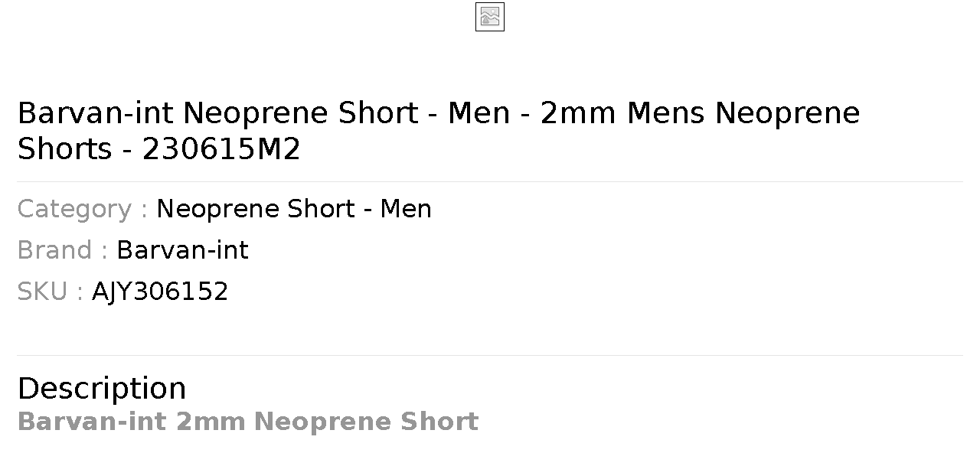Screen dimensions: 980x453
Task: Click 'Barvan-int' at the start of the title
Action: (95, 113)
